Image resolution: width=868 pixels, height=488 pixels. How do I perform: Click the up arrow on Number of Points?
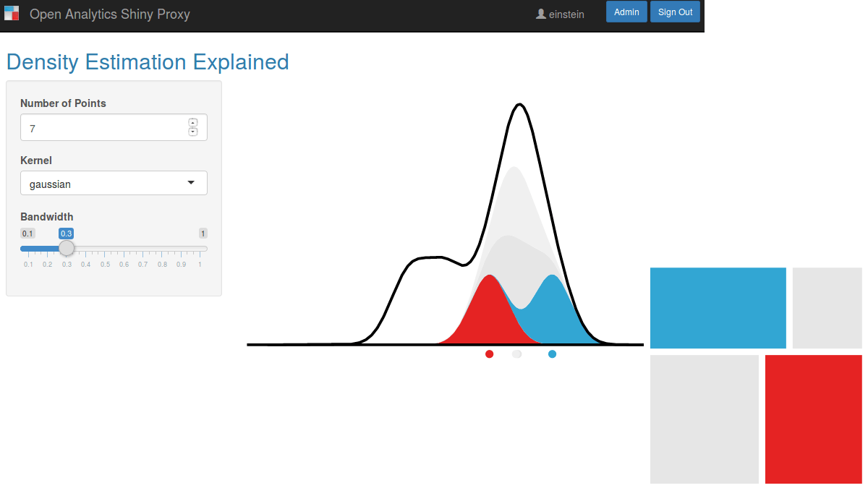coord(192,122)
